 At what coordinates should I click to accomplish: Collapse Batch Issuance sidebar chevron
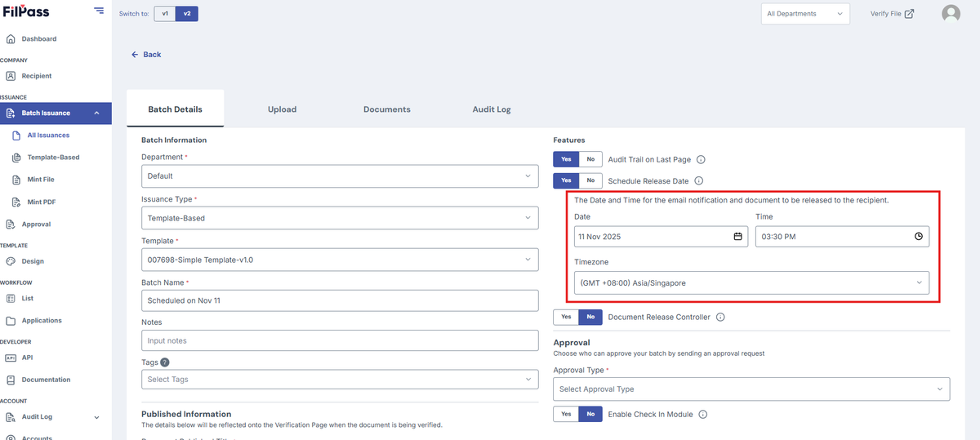coord(96,113)
